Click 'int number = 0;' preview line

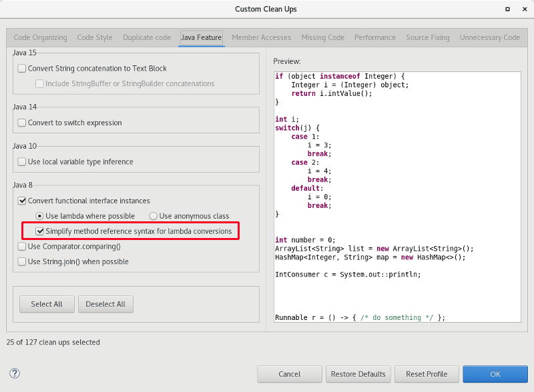(x=305, y=240)
